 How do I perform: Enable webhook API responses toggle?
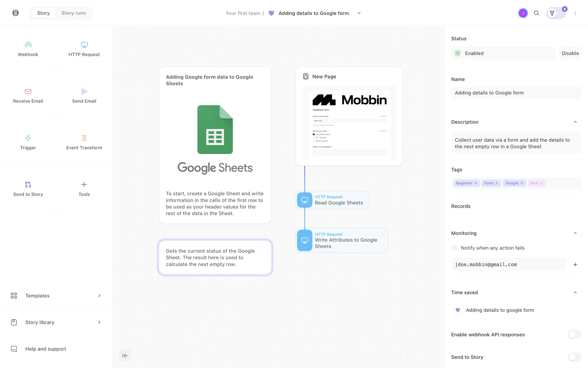(574, 335)
